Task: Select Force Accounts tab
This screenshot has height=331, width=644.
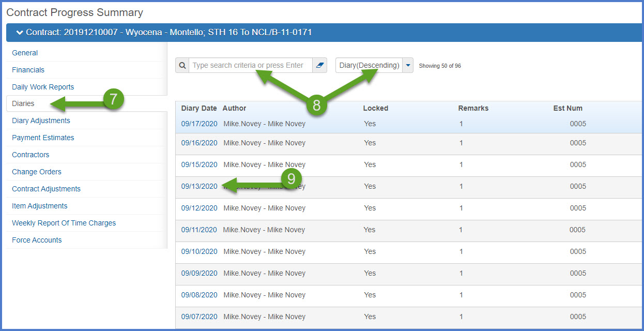Action: [37, 240]
